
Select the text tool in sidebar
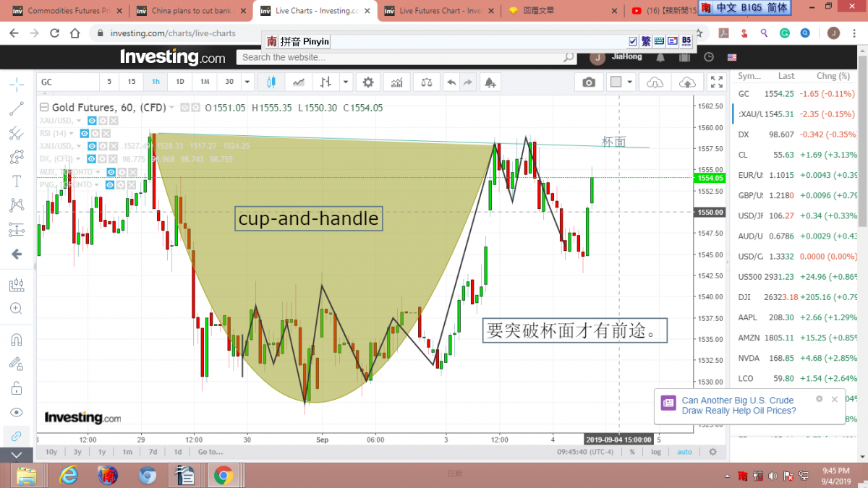pyautogui.click(x=16, y=181)
